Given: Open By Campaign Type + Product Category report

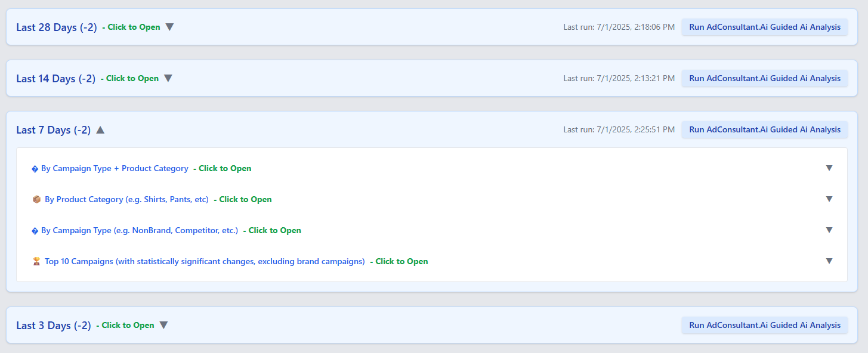Looking at the screenshot, I should point(115,169).
